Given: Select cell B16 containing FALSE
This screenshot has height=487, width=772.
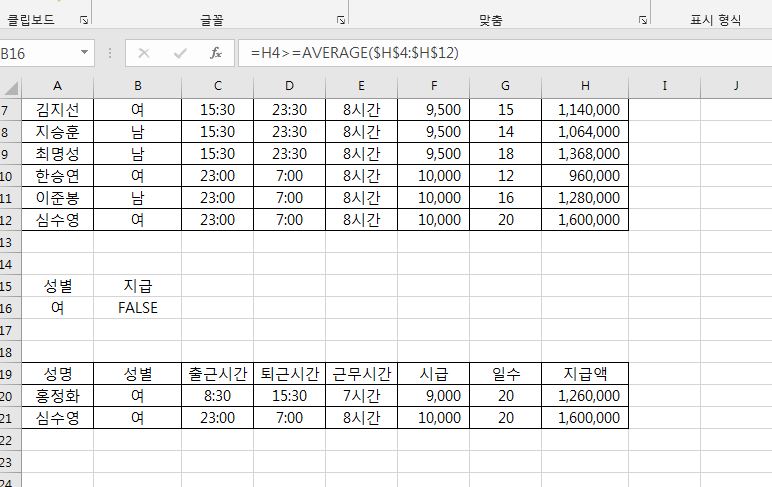Looking at the screenshot, I should [x=137, y=308].
